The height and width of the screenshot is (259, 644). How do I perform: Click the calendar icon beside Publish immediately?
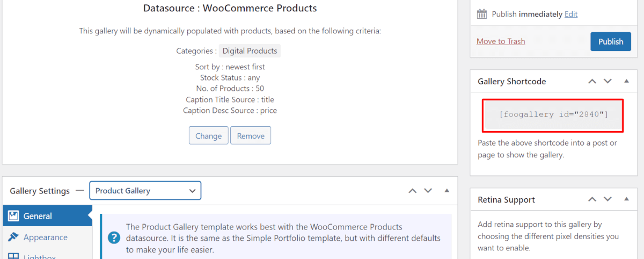(482, 14)
